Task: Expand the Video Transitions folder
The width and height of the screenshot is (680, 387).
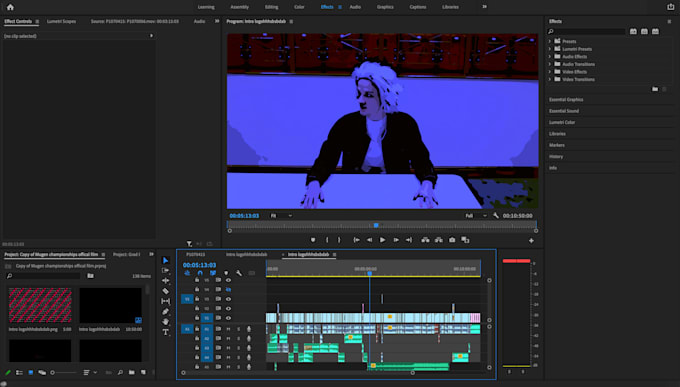Action: pyautogui.click(x=550, y=79)
